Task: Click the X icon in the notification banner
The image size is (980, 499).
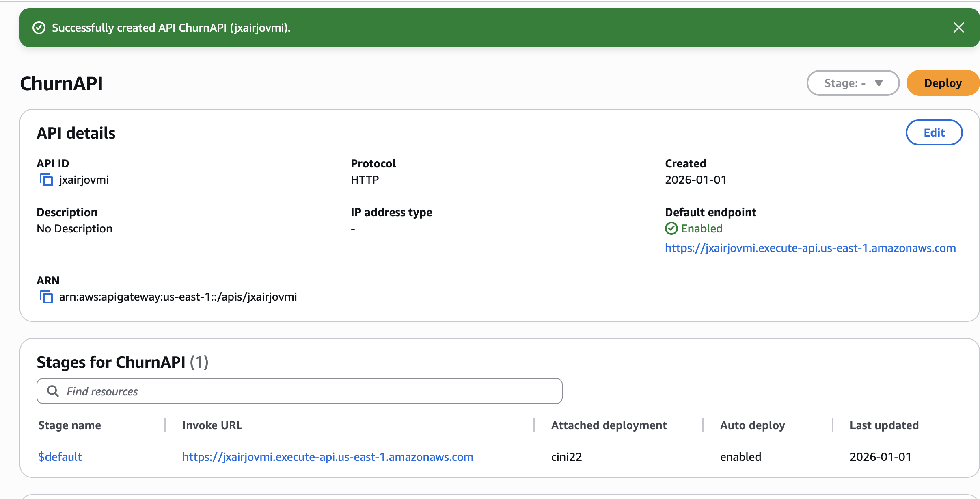Action: [959, 27]
